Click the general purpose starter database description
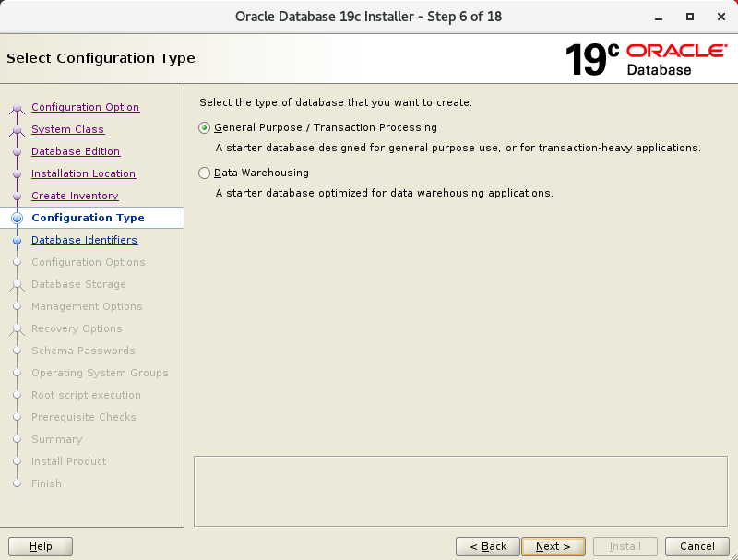 click(x=458, y=148)
